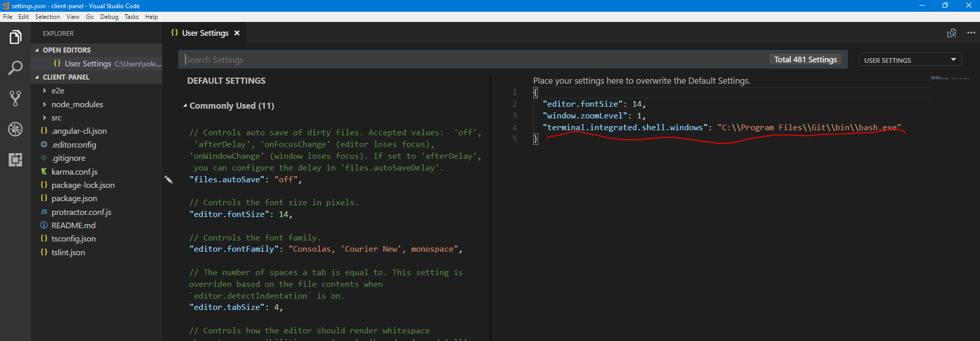Click the default "editor.fontSize": 14 line
Viewport: 980px width, 341px height.
click(x=241, y=214)
